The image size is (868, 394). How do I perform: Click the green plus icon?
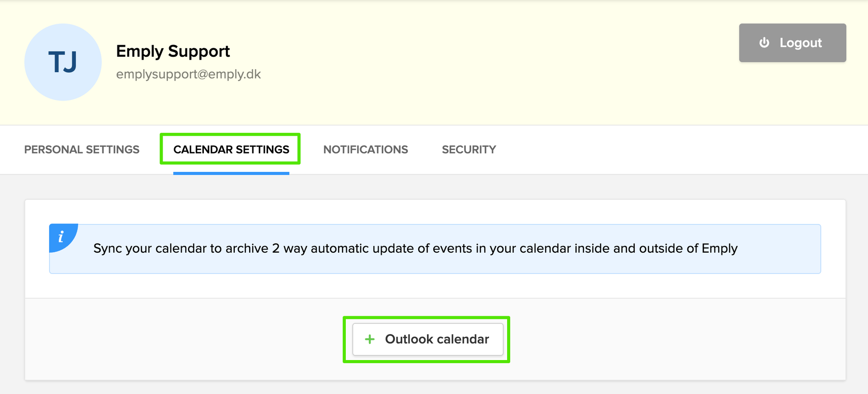[369, 339]
